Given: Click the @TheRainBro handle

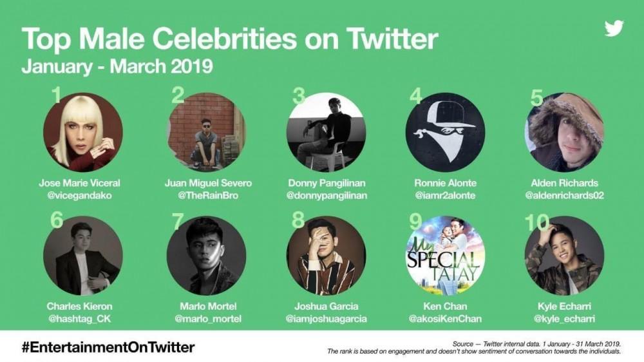Looking at the screenshot, I should point(206,196).
